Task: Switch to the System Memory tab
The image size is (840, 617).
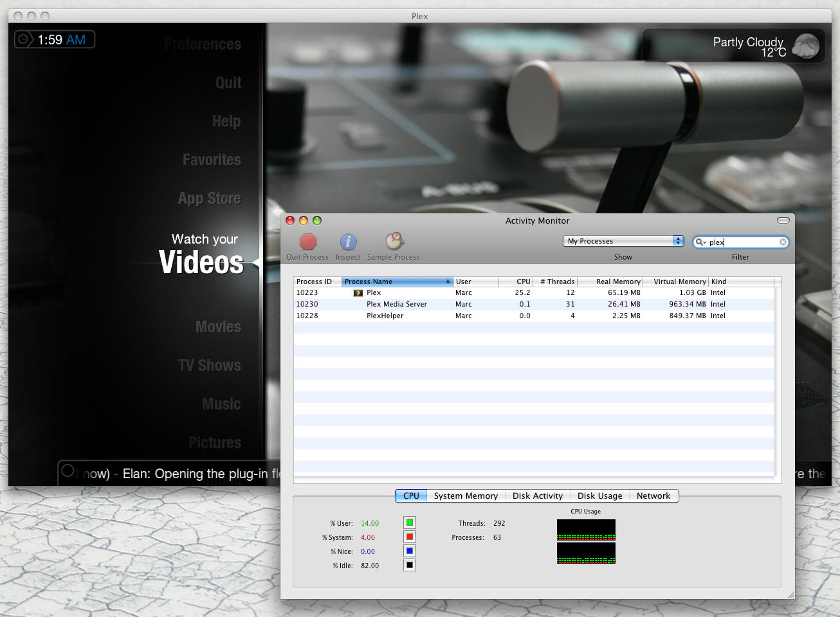Action: click(466, 496)
